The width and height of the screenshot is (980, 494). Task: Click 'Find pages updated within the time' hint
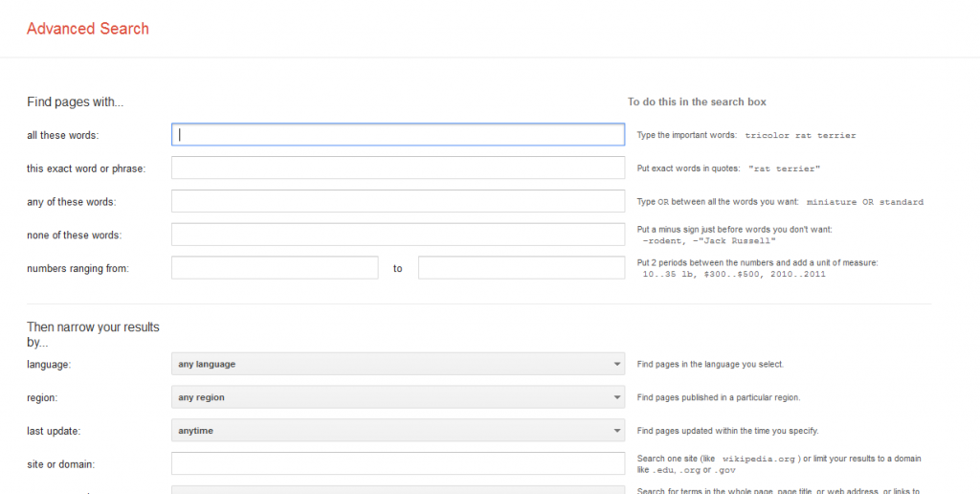(x=727, y=431)
